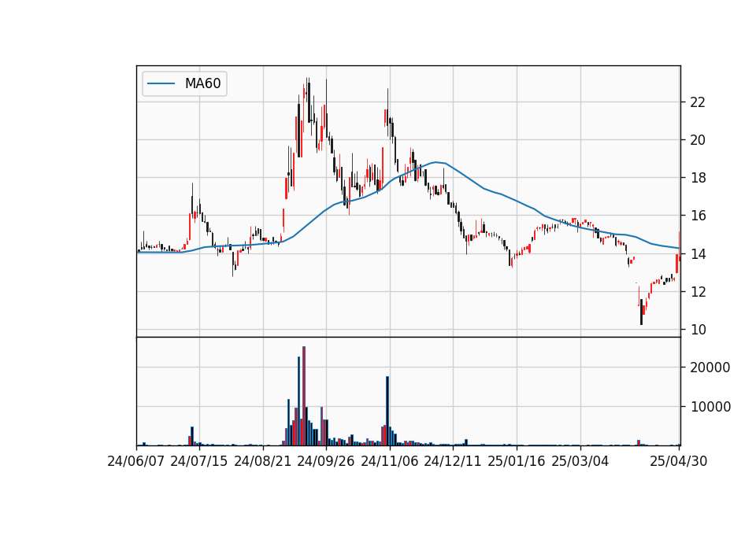Click the price axis label 22
Image resolution: width=756 pixels, height=543 pixels.
(x=698, y=102)
